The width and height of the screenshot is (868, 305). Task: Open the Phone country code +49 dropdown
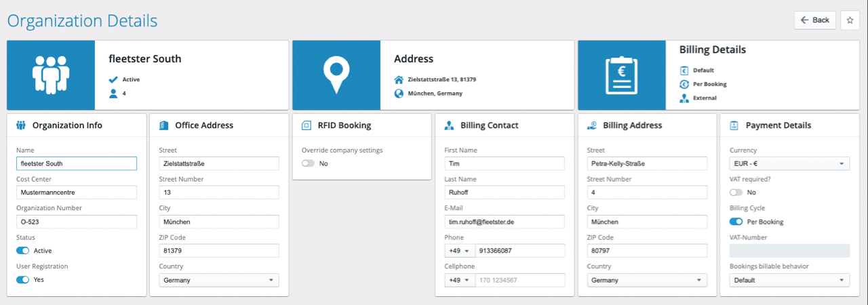tap(459, 251)
